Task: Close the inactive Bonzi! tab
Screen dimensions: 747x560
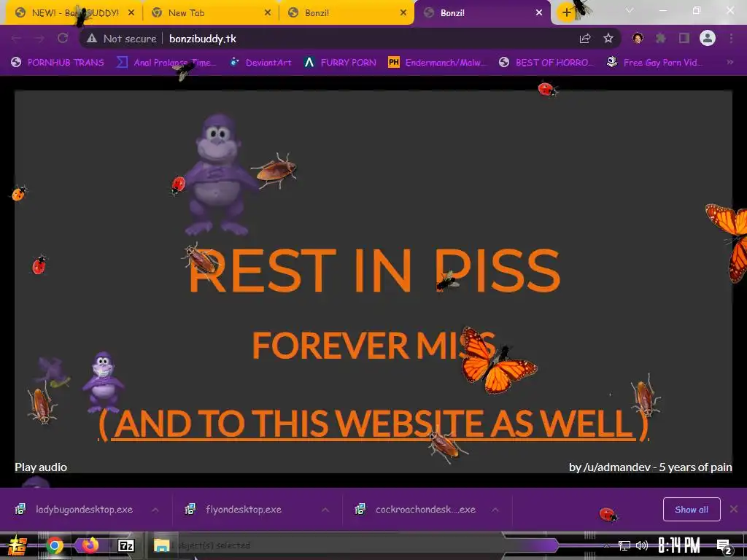Action: [403, 13]
